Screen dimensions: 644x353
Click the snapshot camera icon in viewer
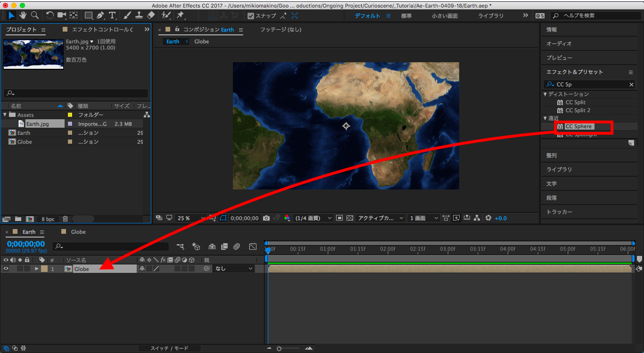[x=266, y=218]
